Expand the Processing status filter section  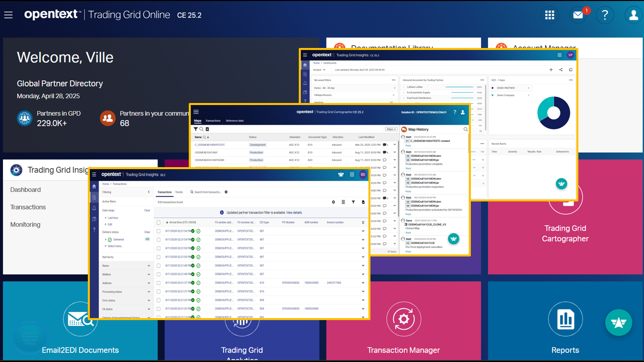(149, 292)
